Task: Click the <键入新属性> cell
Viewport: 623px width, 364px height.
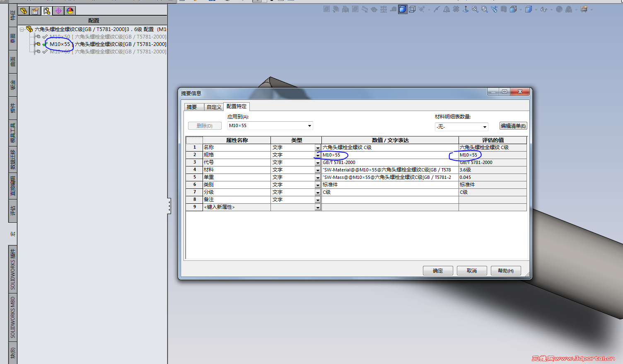Action: click(237, 207)
